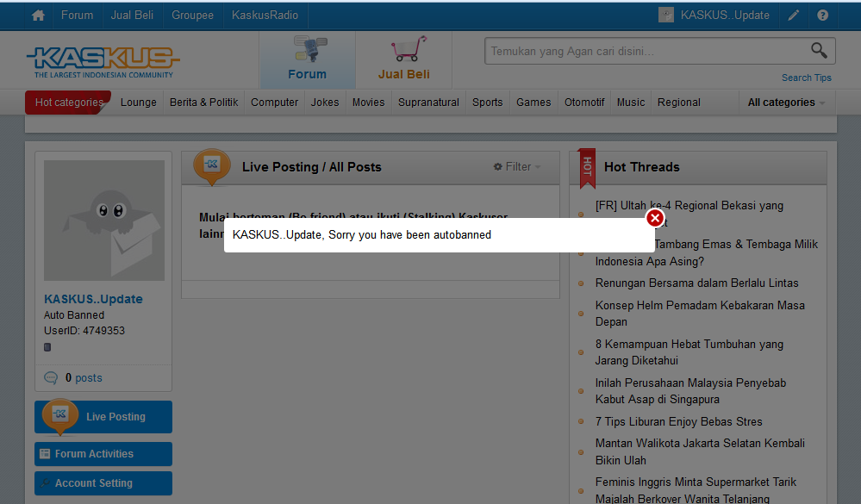Screen dimensions: 861x504
Task: Select the Berita & Politik category
Action: (x=203, y=103)
